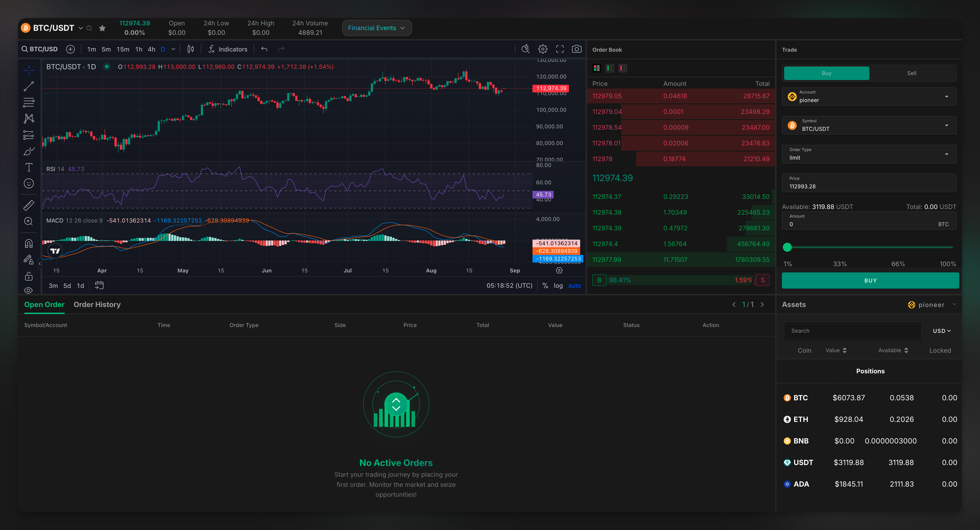Enable magnet mode on the drawing toolbar

coord(29,243)
